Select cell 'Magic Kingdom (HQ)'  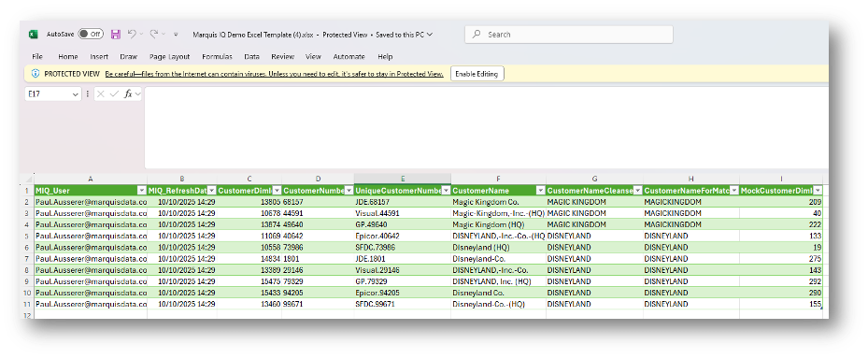pyautogui.click(x=498, y=224)
